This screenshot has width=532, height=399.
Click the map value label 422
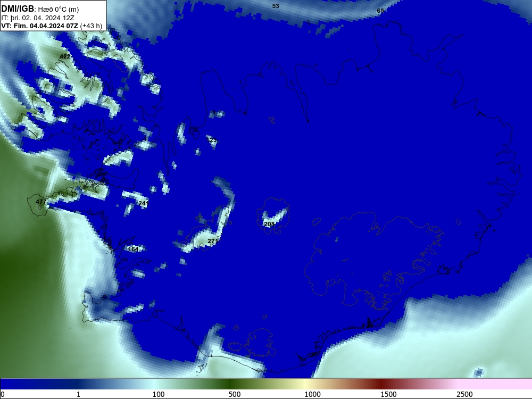65,56
